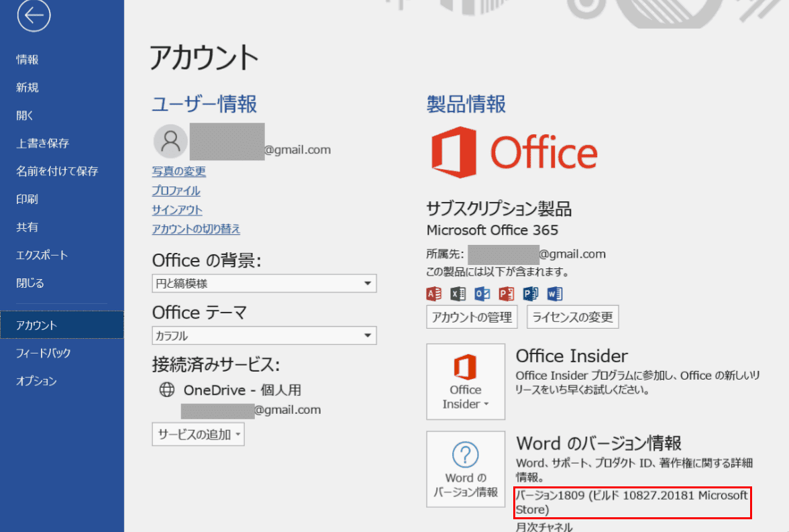Click the アカウントの切り替え link
This screenshot has width=789, height=532.
click(196, 229)
